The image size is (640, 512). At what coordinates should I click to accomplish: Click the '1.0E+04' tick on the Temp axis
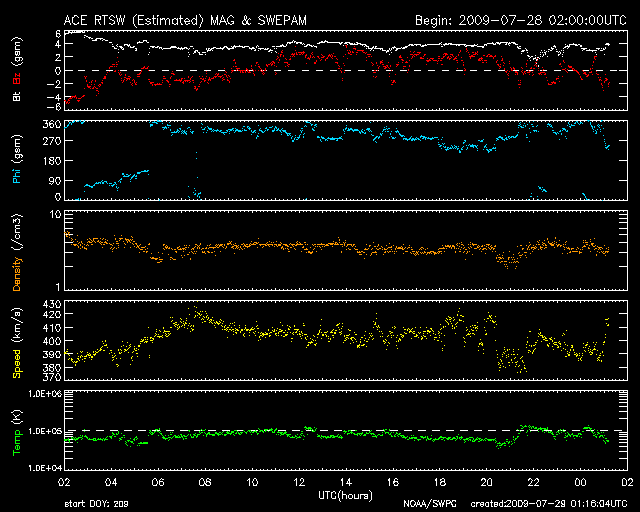coord(45,468)
